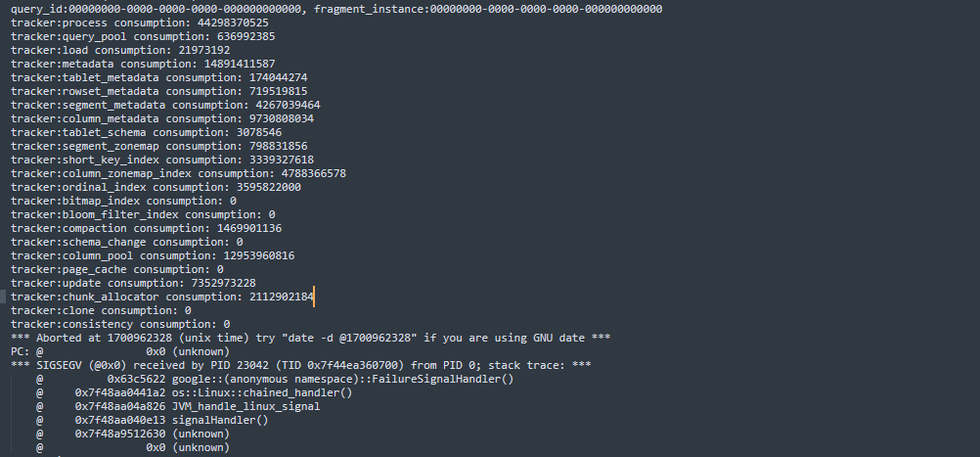Click the tracker:tablet_metadata text

point(84,77)
